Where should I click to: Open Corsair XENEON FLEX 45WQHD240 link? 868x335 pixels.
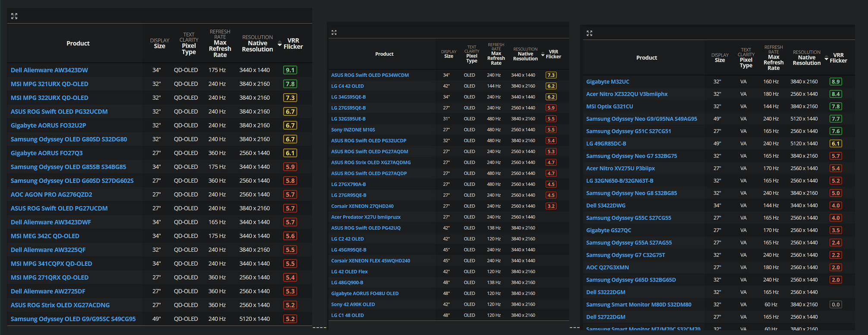pyautogui.click(x=370, y=260)
